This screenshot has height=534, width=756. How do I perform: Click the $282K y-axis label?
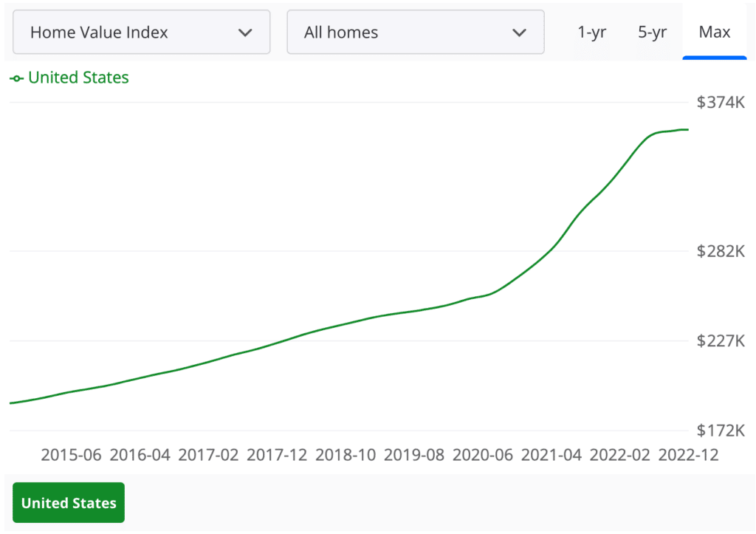tap(721, 251)
